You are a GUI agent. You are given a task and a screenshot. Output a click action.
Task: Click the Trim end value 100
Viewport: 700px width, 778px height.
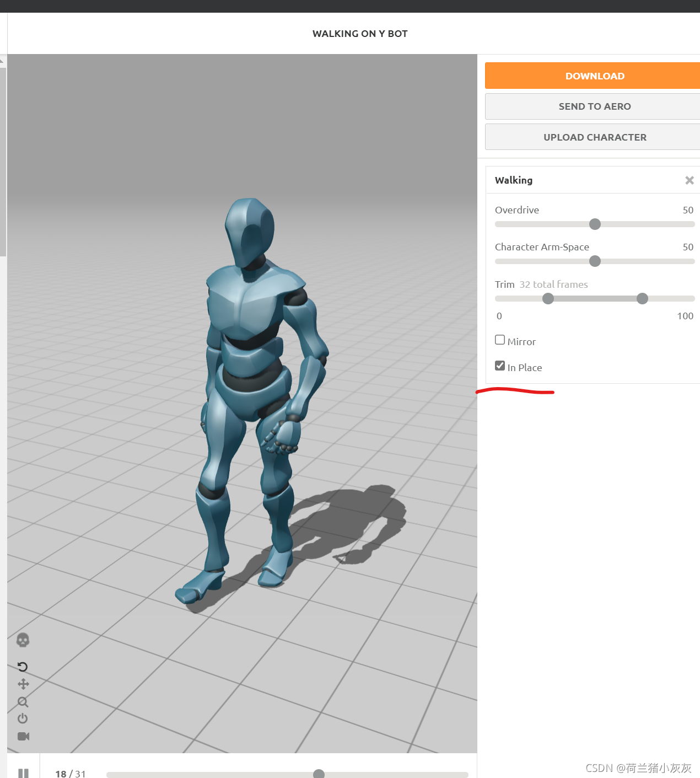[685, 316]
